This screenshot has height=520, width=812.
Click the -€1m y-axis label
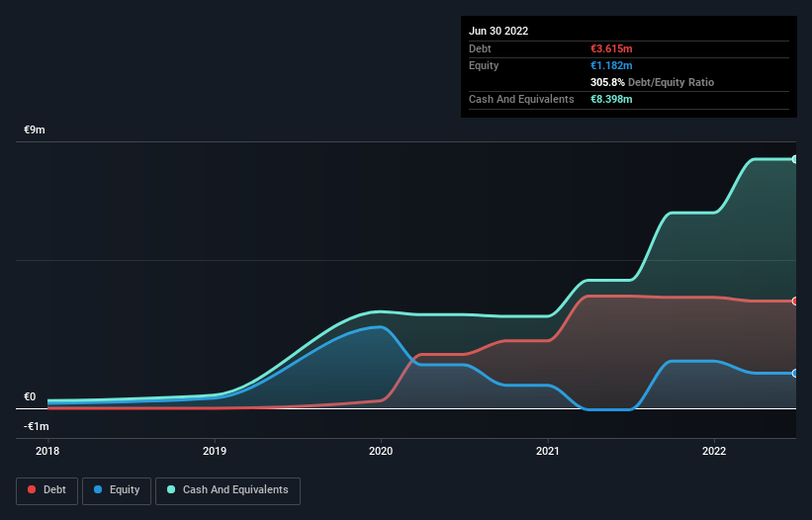click(37, 426)
